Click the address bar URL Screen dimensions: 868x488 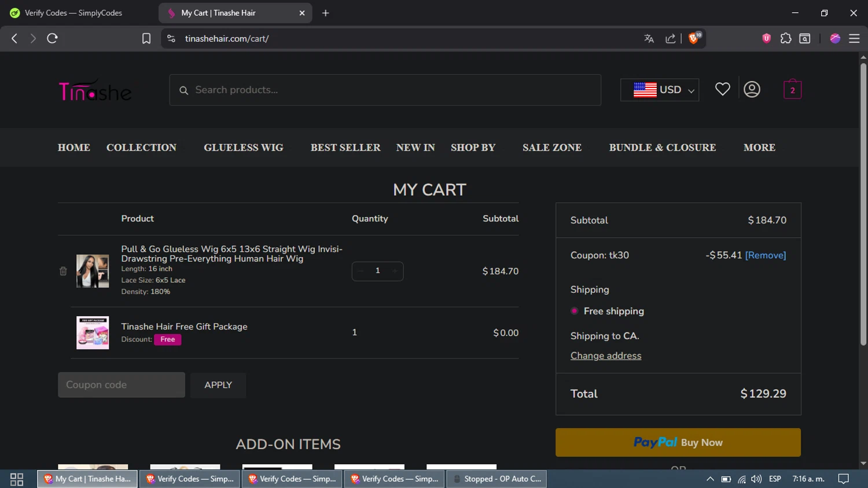tap(227, 39)
